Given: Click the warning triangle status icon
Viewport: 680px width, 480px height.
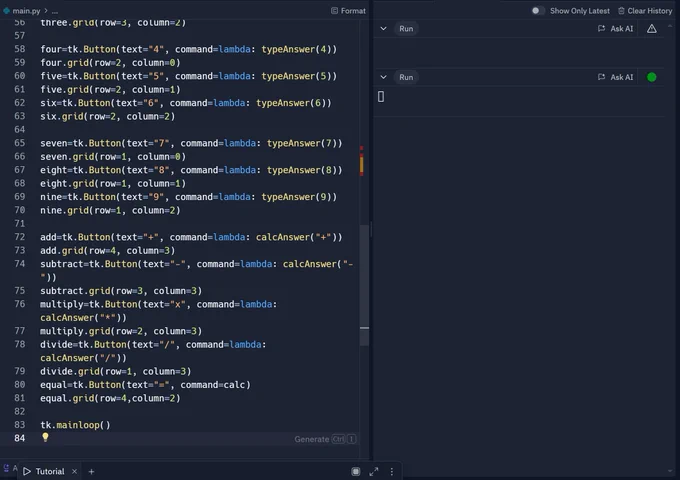Looking at the screenshot, I should point(651,29).
